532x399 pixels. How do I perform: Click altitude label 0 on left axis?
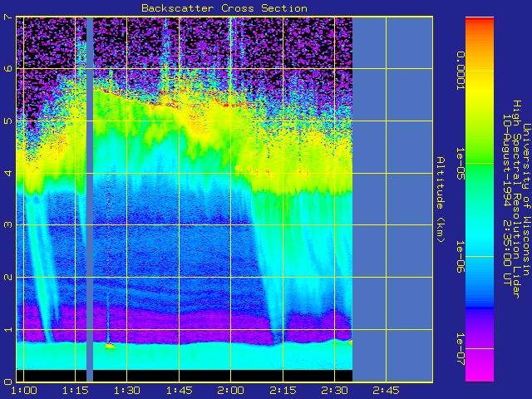click(x=7, y=382)
